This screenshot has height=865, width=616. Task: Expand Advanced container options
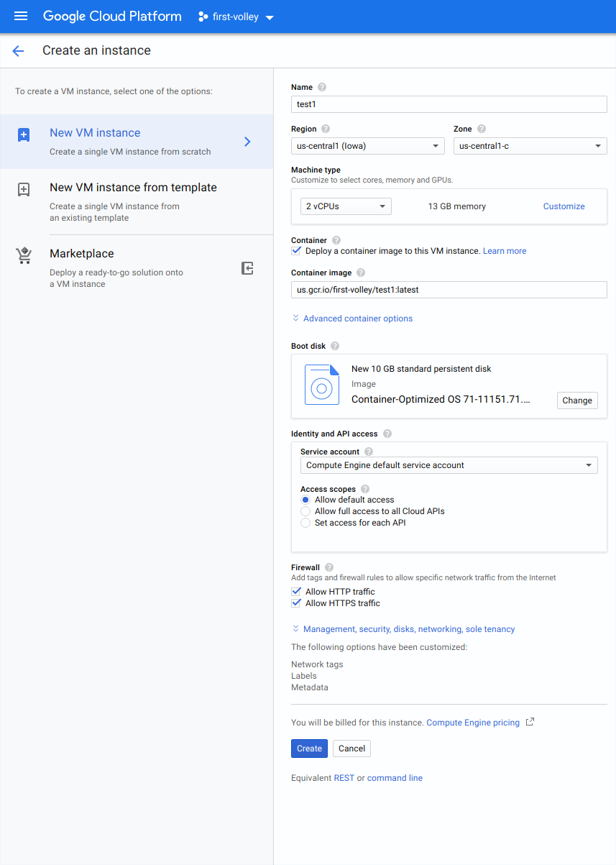click(351, 318)
